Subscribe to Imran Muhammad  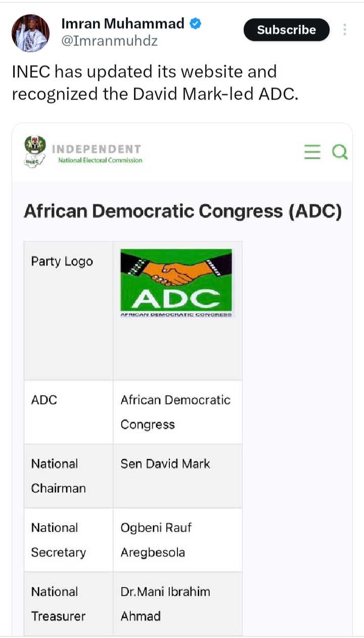(x=287, y=30)
